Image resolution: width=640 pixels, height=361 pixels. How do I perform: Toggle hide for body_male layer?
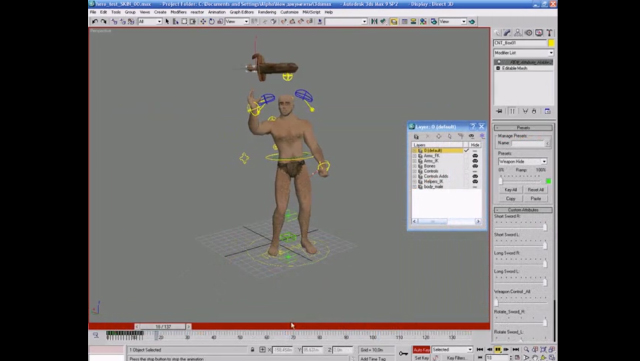tap(475, 187)
